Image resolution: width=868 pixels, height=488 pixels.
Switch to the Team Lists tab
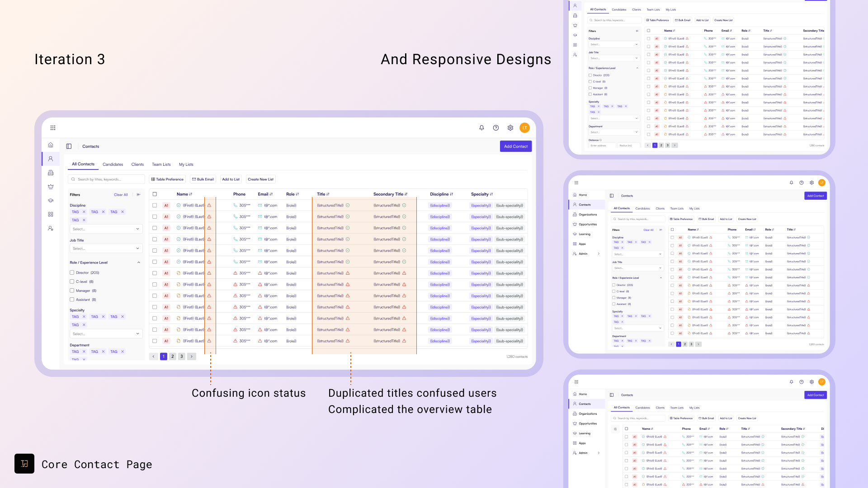click(x=161, y=164)
